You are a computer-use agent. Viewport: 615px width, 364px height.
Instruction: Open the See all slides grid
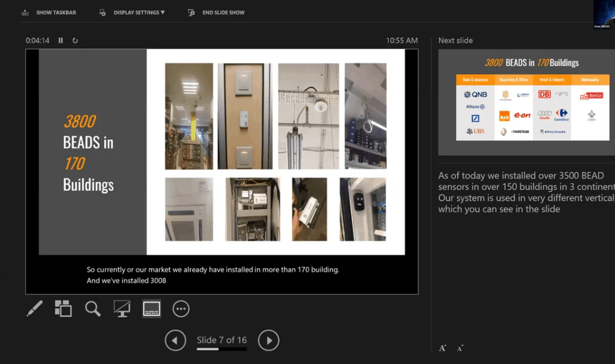tap(63, 308)
